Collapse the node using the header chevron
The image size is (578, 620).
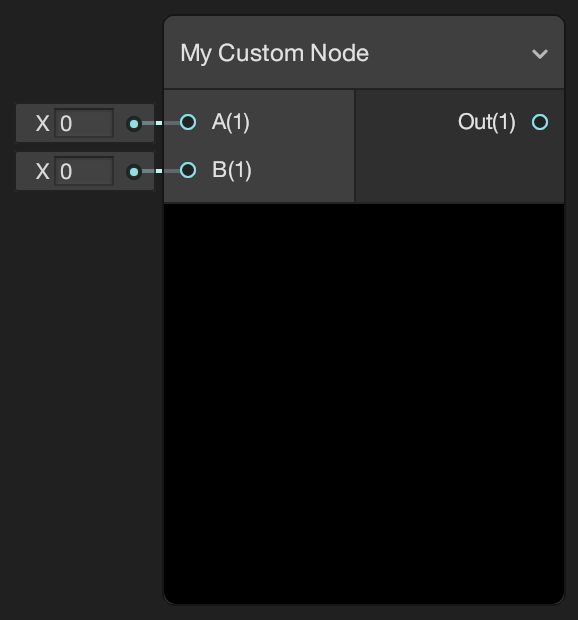[540, 53]
